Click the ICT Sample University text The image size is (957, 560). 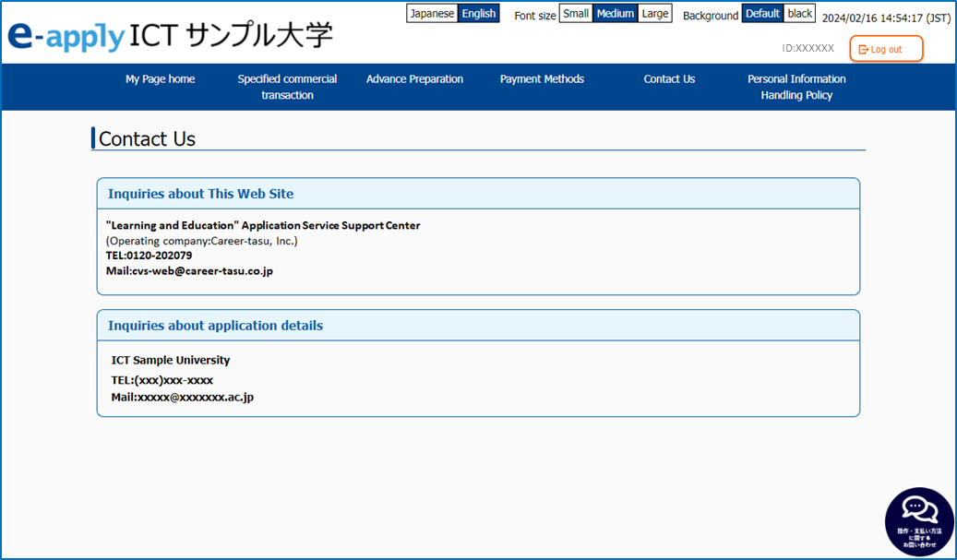[171, 360]
